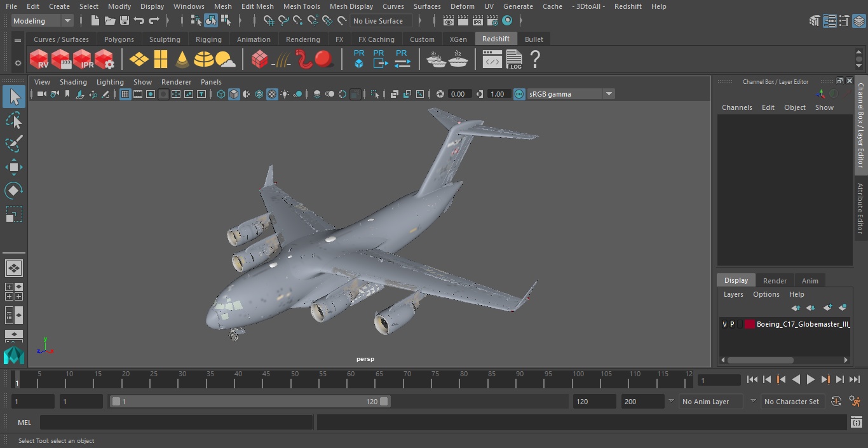Toggle visibility V of Boeing layer
This screenshot has width=868, height=448.
pos(724,324)
